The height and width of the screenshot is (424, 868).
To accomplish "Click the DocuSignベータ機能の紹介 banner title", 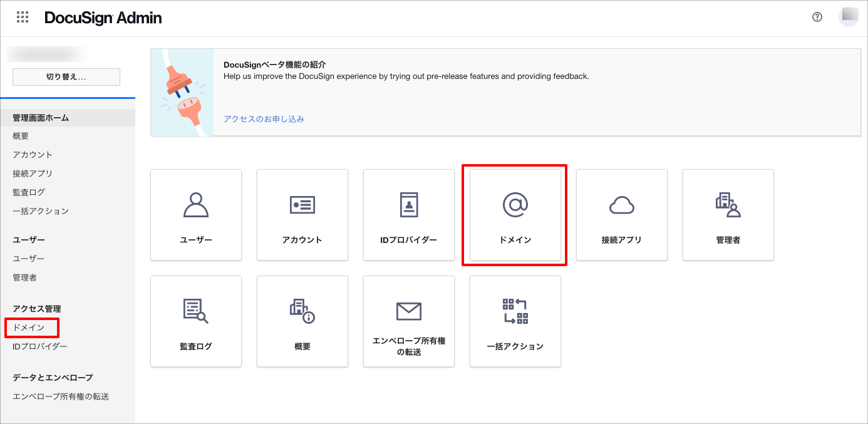I will pyautogui.click(x=275, y=65).
